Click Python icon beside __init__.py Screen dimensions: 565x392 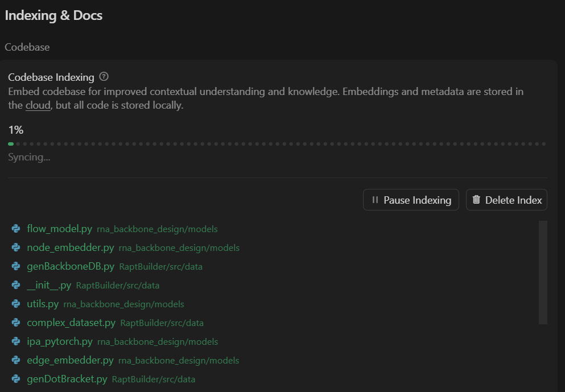point(16,285)
